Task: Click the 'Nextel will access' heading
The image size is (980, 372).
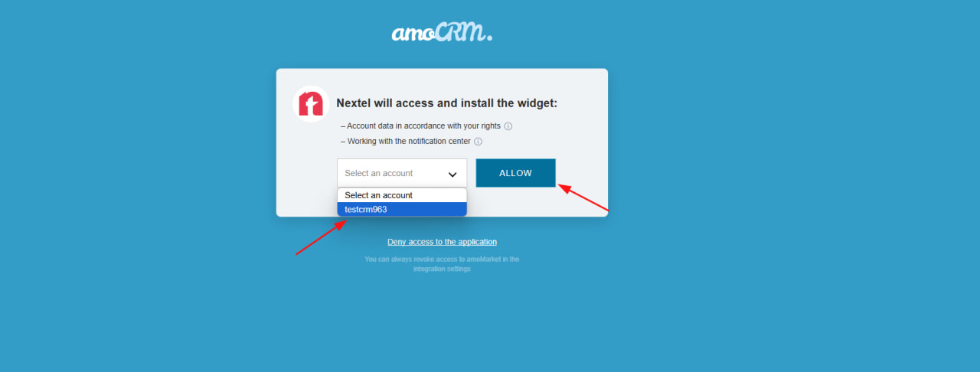Action: pyautogui.click(x=447, y=103)
